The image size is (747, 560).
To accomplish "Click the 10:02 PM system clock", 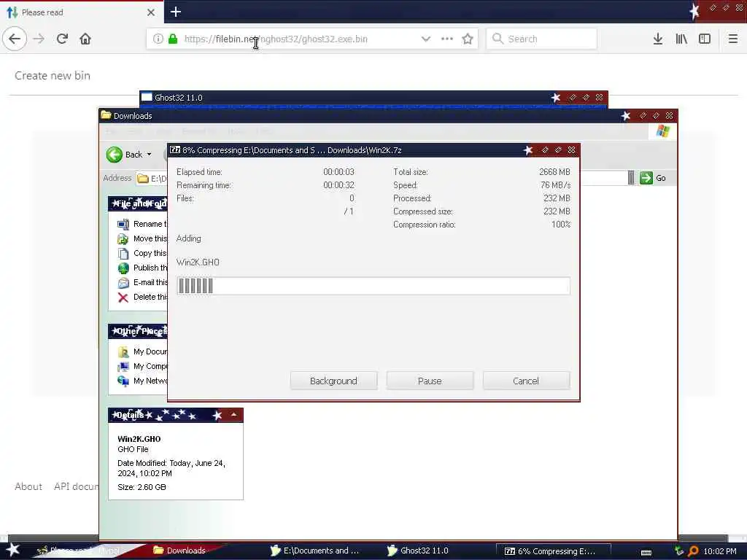I will [720, 551].
